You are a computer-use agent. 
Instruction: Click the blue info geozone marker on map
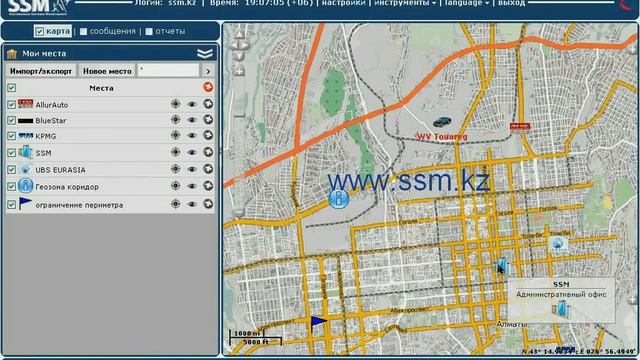click(339, 199)
